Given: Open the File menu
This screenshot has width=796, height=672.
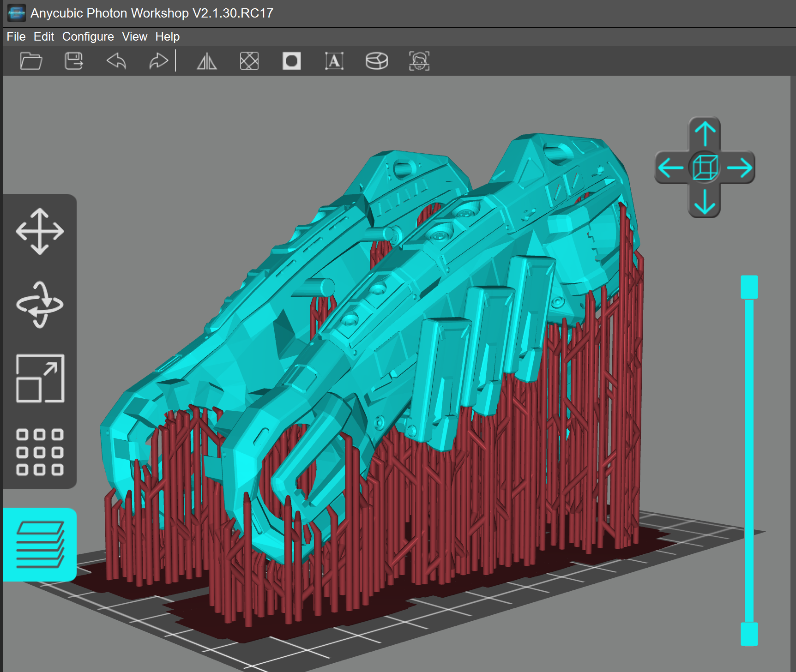Looking at the screenshot, I should (16, 36).
